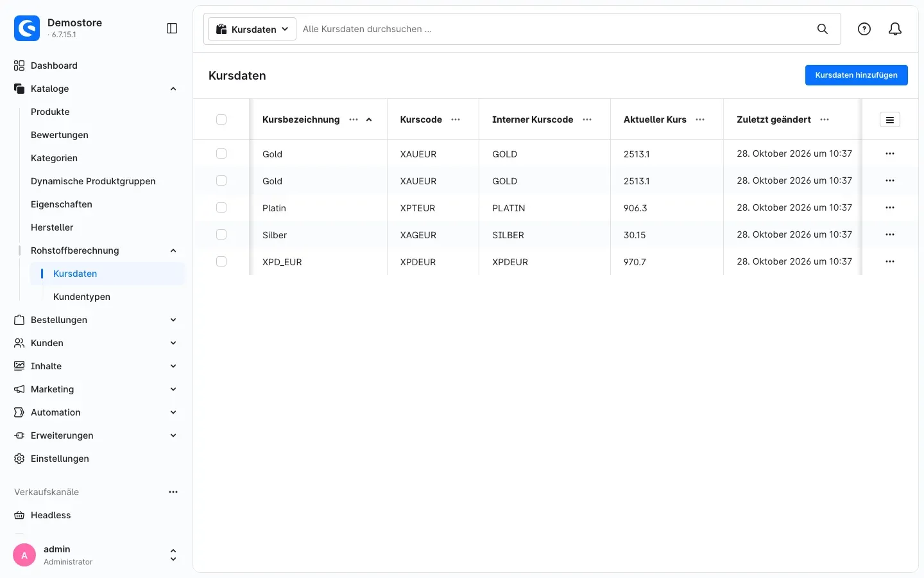The height and width of the screenshot is (578, 924).
Task: Open Kurscode column options dots
Action: [x=456, y=119]
